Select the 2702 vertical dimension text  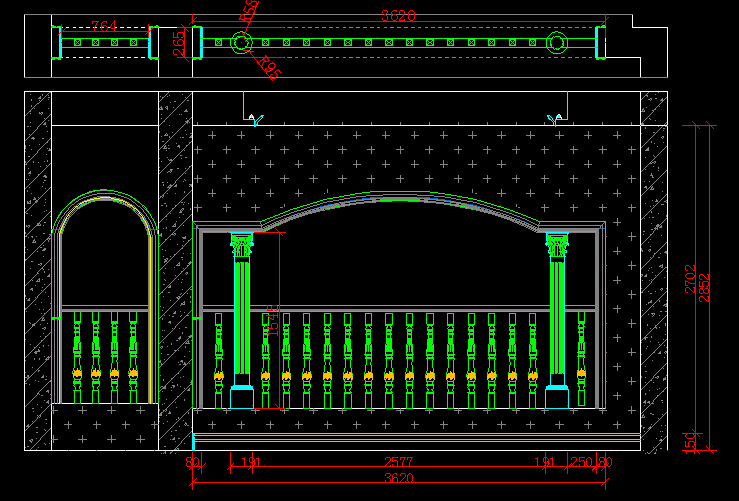click(690, 279)
